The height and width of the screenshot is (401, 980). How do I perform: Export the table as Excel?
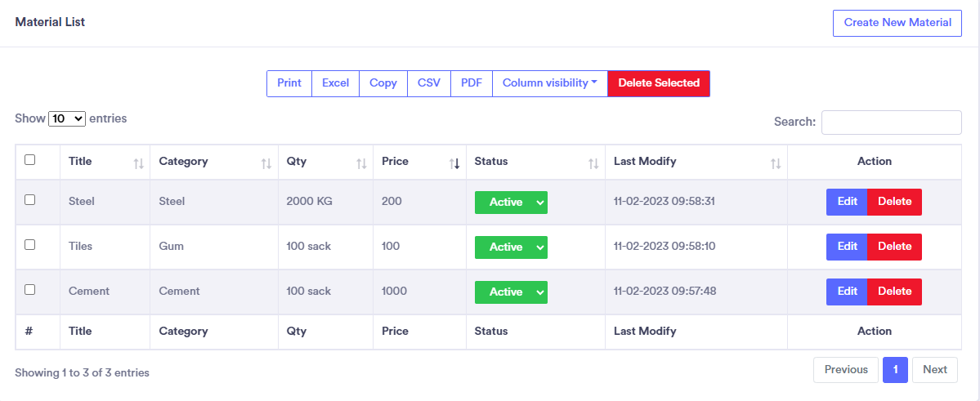[335, 83]
